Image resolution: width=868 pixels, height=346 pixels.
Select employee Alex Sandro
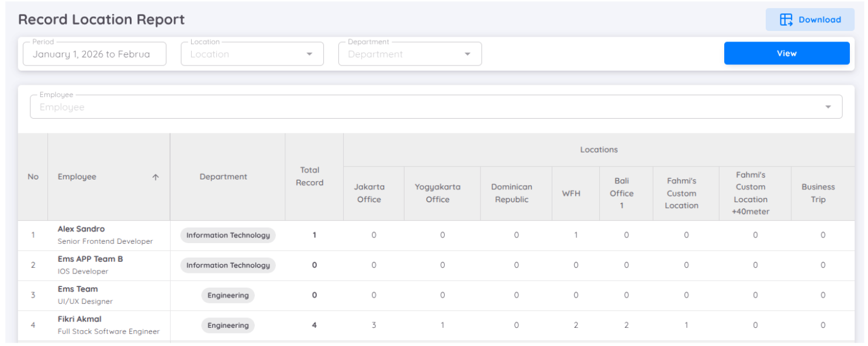81,229
